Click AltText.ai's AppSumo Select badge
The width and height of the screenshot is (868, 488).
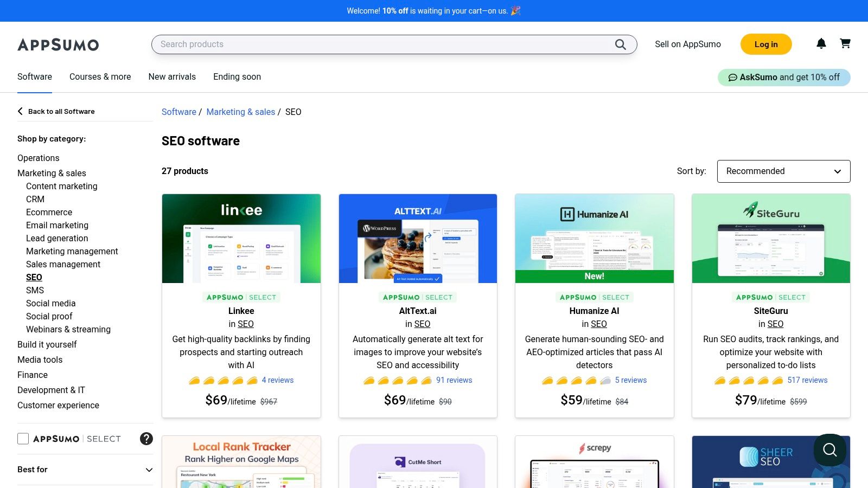coord(418,297)
